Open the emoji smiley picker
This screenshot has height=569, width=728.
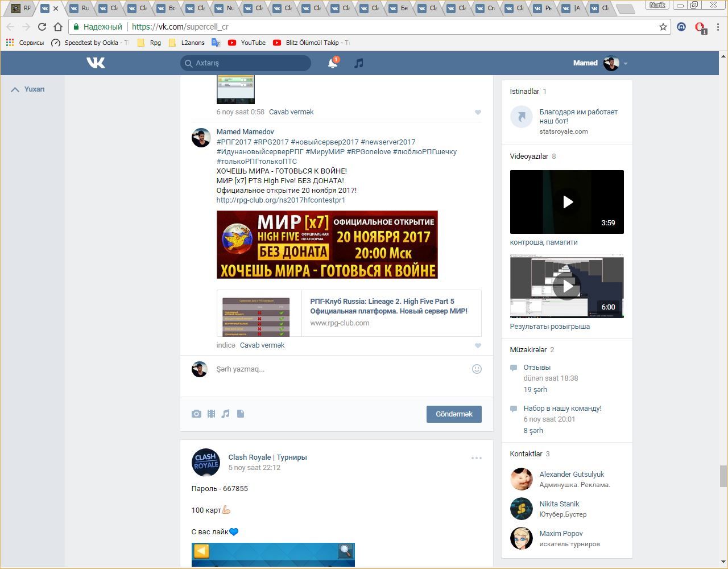tap(477, 369)
